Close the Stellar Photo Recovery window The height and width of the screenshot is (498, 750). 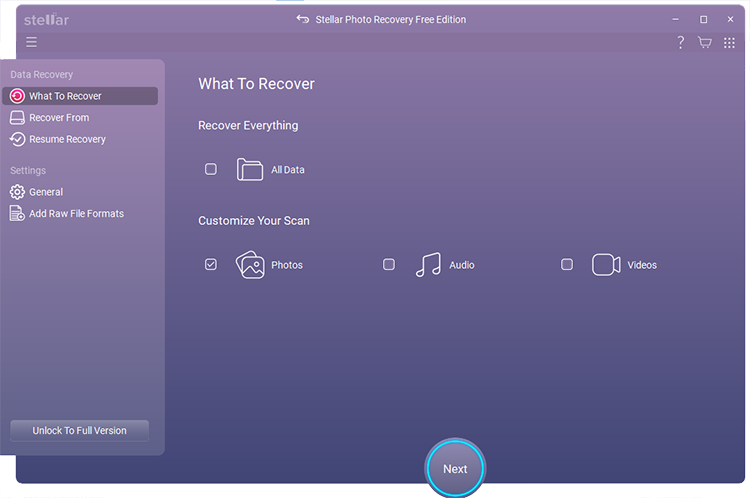730,20
